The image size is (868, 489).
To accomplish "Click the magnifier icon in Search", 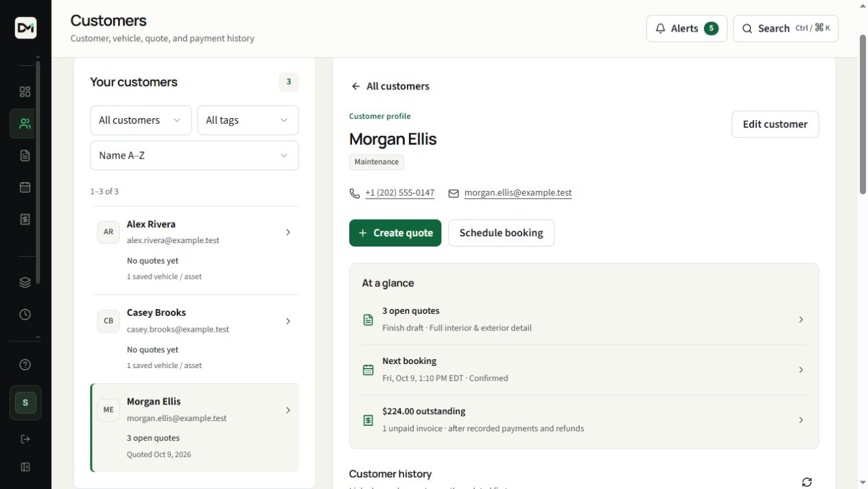I will coord(747,29).
